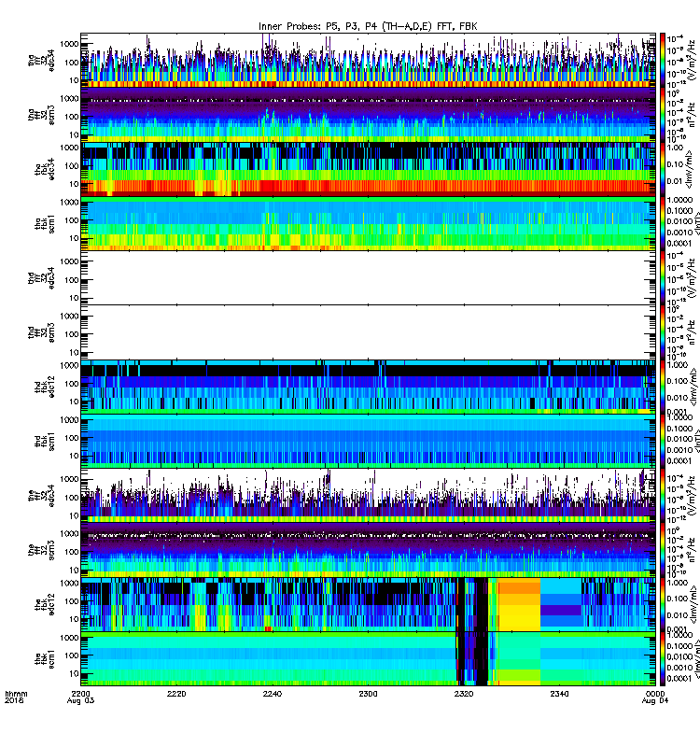Click the orange block in the fbk edc12 panel
The height and width of the screenshot is (747, 700).
[519, 604]
